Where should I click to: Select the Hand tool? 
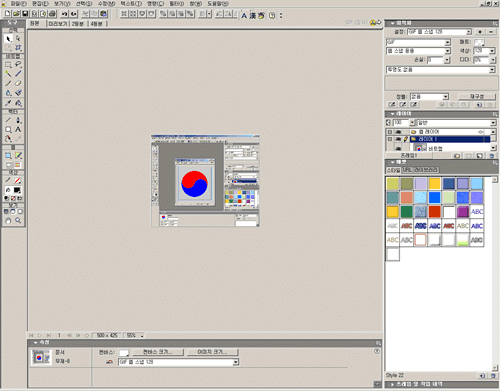pyautogui.click(x=8, y=220)
